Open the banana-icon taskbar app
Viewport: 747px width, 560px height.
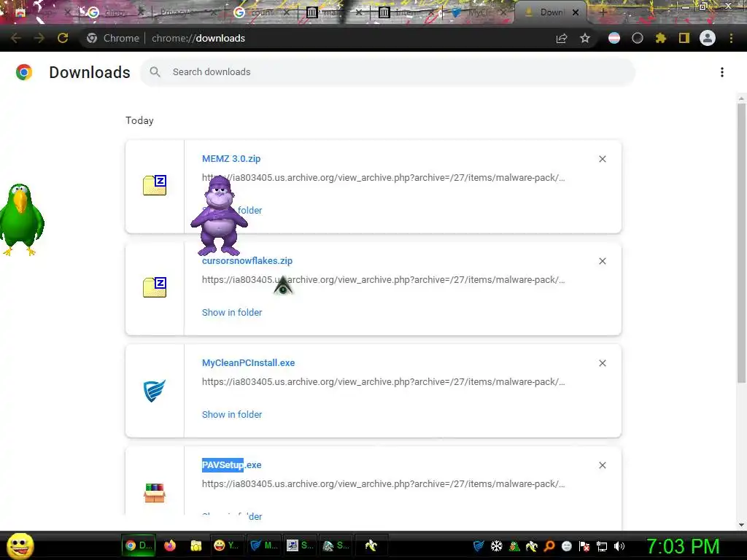tap(371, 545)
